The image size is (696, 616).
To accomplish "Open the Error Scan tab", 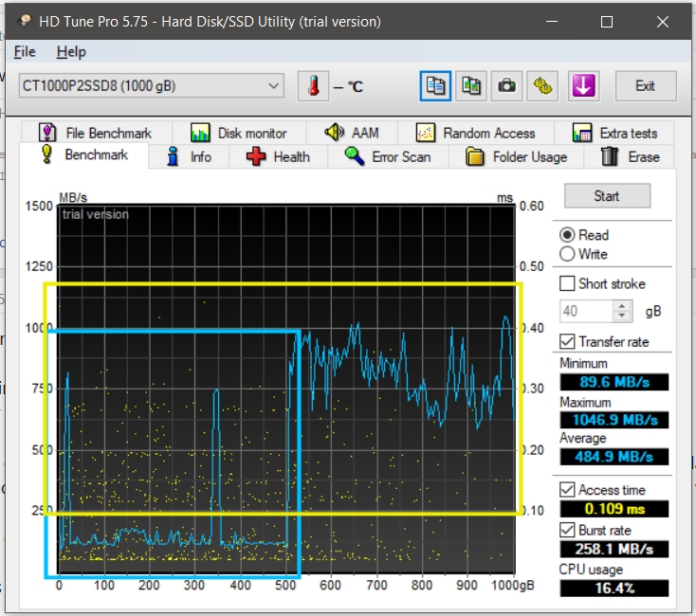I will [x=388, y=157].
